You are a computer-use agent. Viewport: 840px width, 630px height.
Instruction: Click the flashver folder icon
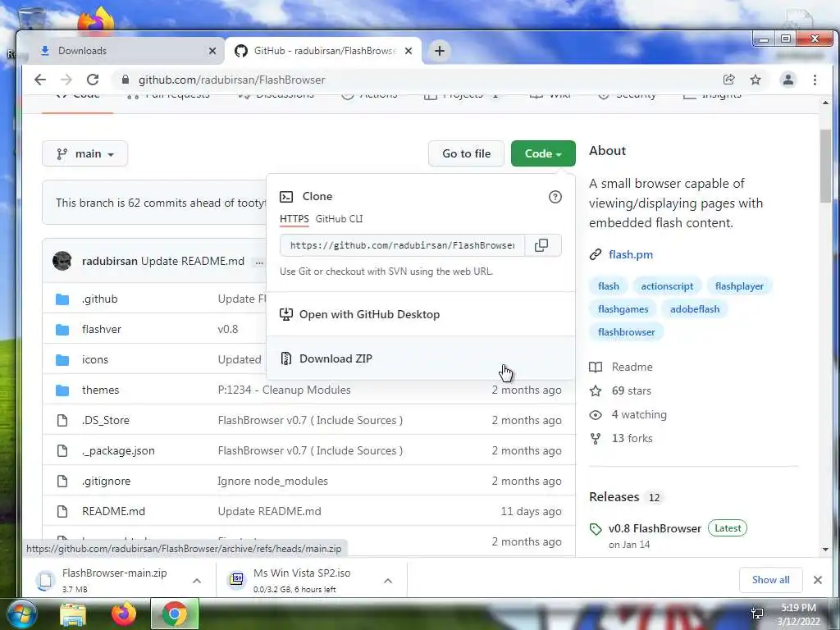coord(62,330)
